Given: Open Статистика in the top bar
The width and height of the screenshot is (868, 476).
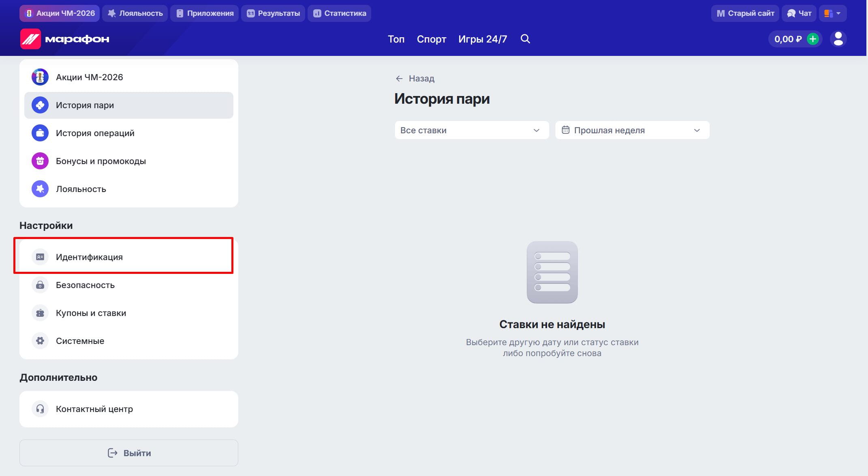Looking at the screenshot, I should 339,13.
